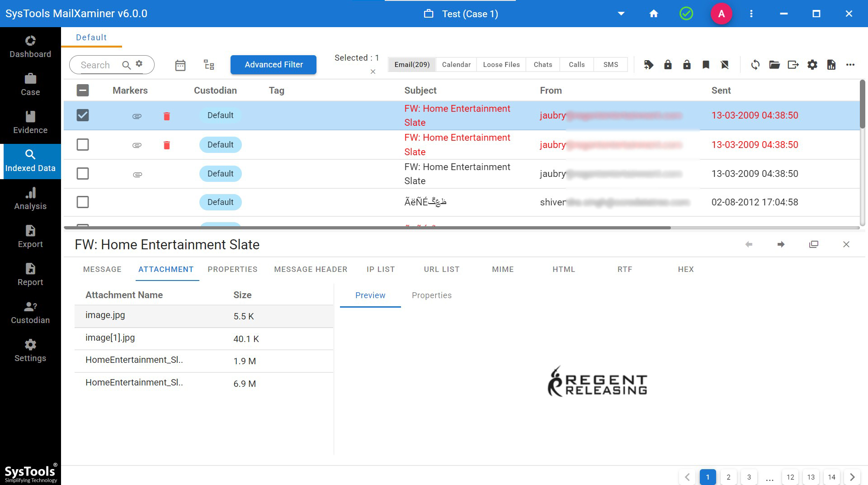Click the open lock (unprivilege) icon

click(687, 65)
